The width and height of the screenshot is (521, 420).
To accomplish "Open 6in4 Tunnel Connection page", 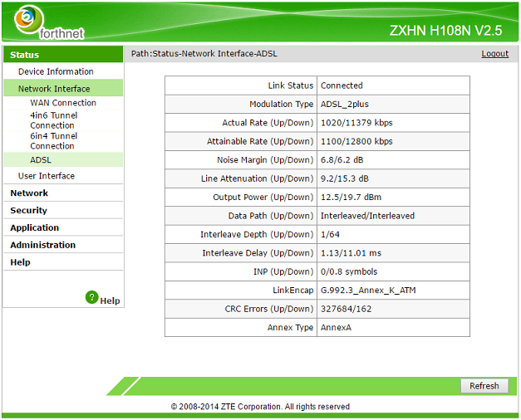I will tap(54, 141).
